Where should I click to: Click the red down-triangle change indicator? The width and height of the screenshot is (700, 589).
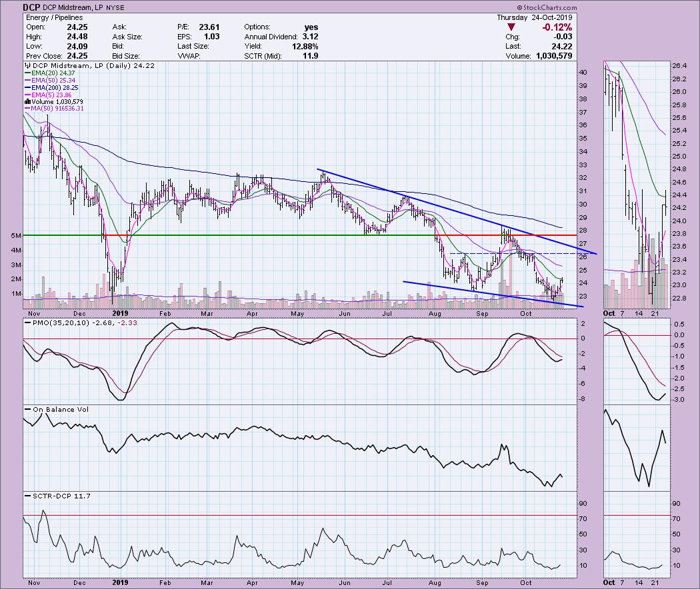[x=511, y=27]
